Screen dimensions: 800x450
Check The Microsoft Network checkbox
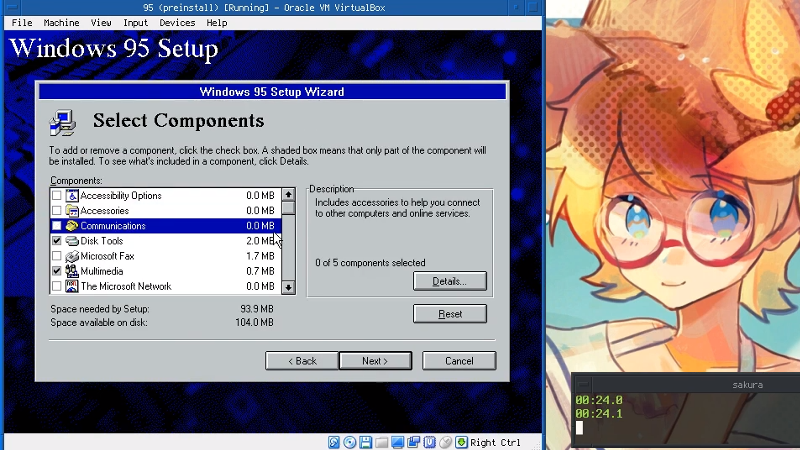click(x=57, y=286)
